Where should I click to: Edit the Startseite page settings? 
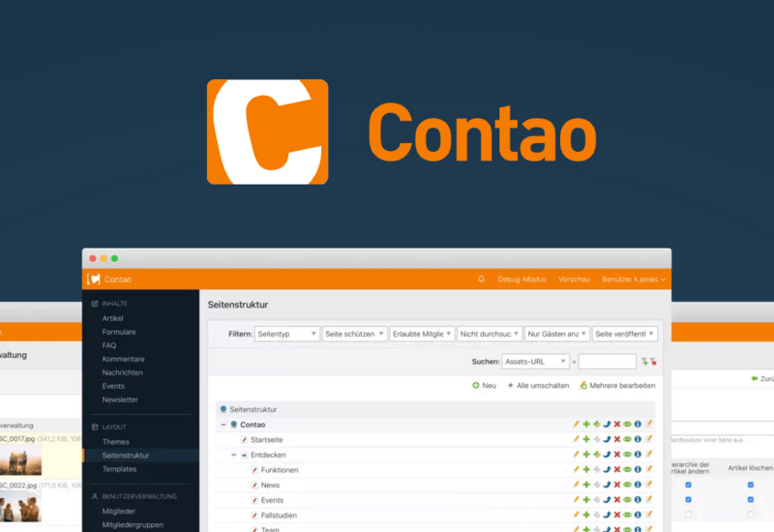(576, 439)
